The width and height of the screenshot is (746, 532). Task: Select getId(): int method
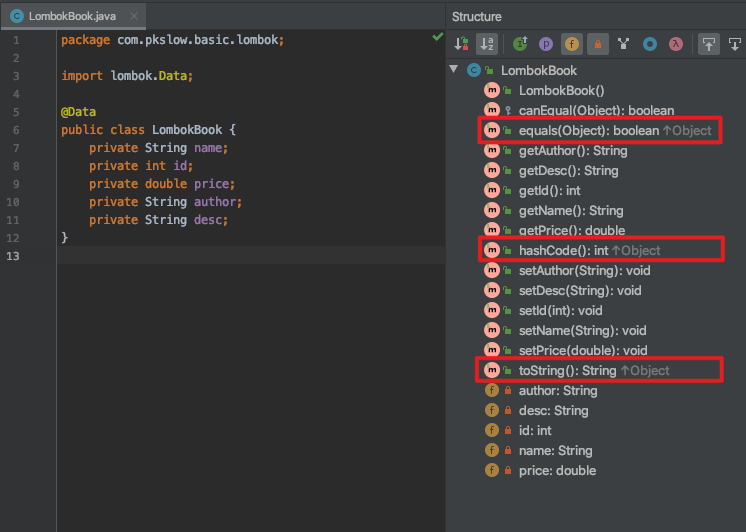[x=550, y=190]
